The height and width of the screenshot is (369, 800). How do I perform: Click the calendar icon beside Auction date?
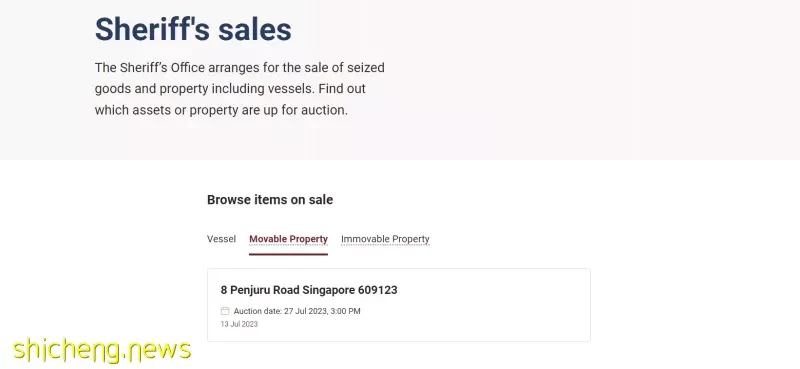pos(224,311)
